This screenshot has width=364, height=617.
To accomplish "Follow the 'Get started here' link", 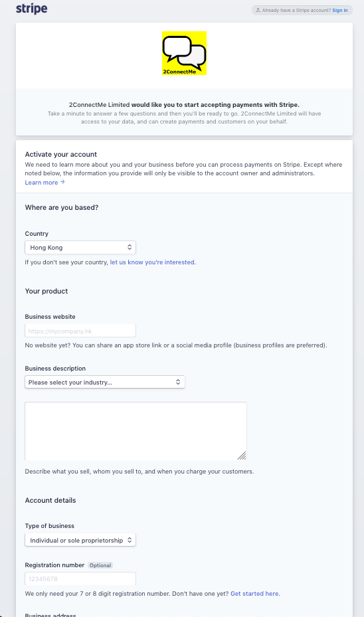I will [254, 593].
